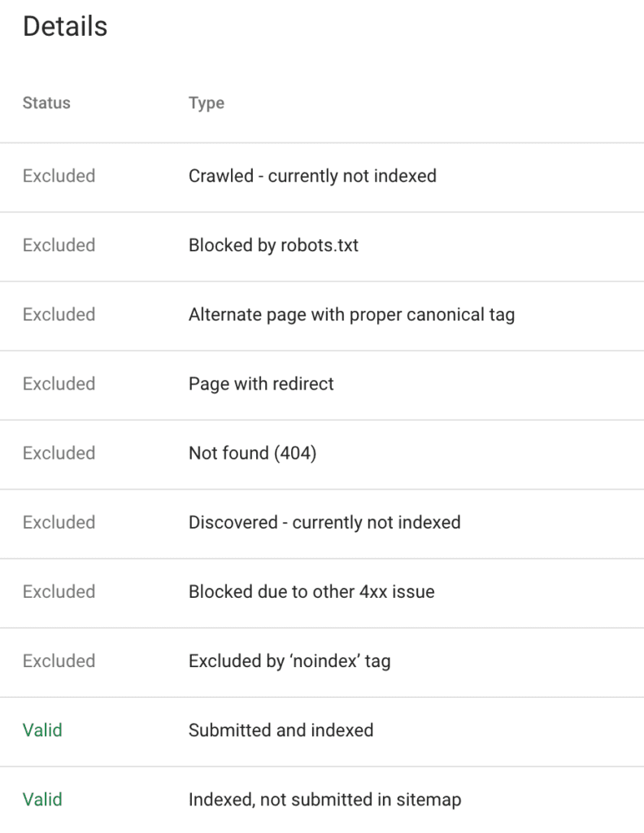The height and width of the screenshot is (833, 644).
Task: Select 'Indexed, not submitted in sitemap' row
Action: [x=324, y=799]
